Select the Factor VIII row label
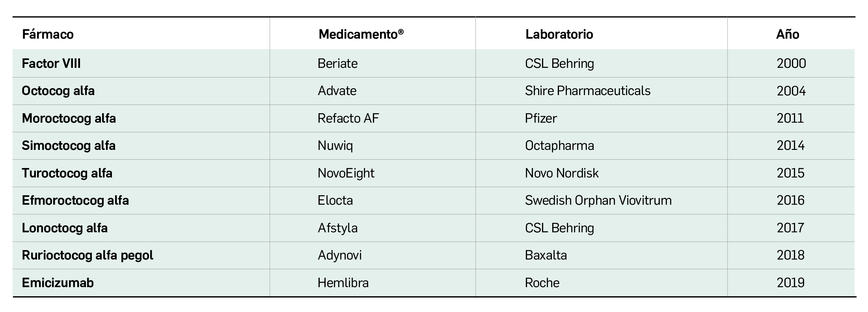 (51, 64)
